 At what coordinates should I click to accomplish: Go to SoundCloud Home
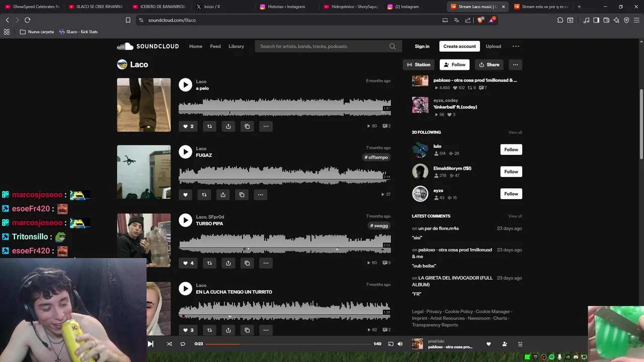[196, 46]
